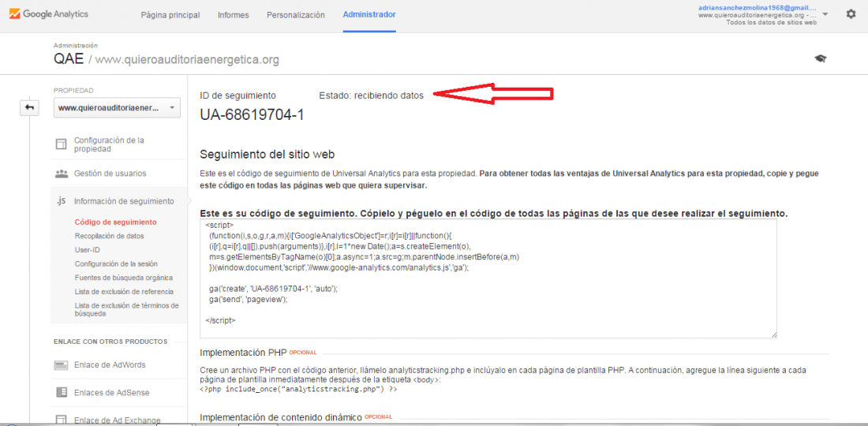Click the .js Información de seguimiento icon
The height and width of the screenshot is (426, 868).
tap(61, 201)
